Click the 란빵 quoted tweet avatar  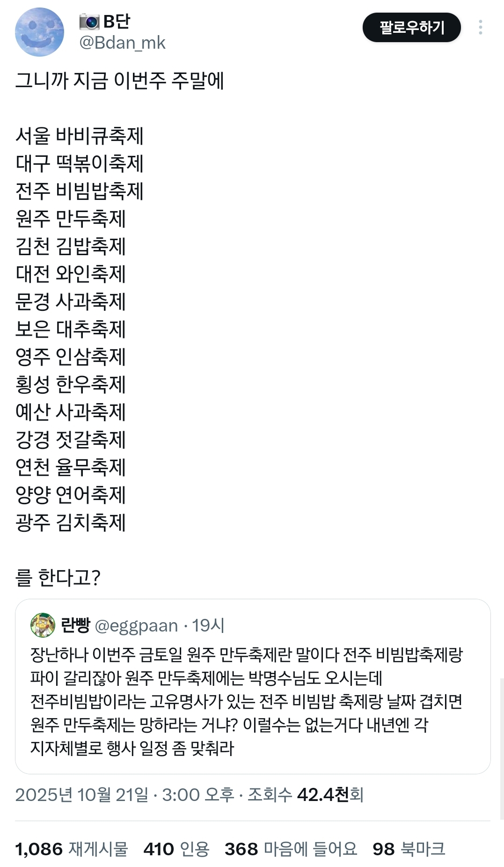[x=43, y=625]
